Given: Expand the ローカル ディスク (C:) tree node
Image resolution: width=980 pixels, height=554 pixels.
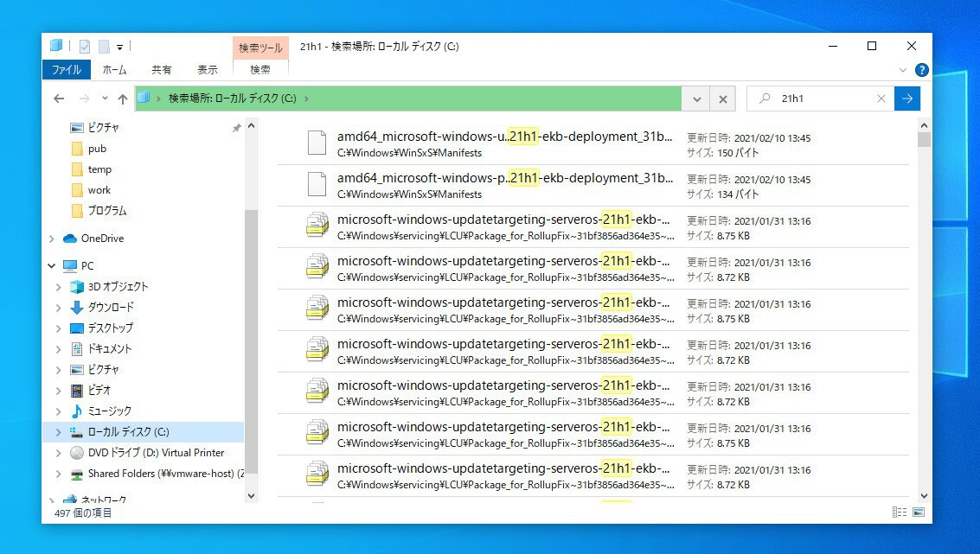Looking at the screenshot, I should [59, 432].
